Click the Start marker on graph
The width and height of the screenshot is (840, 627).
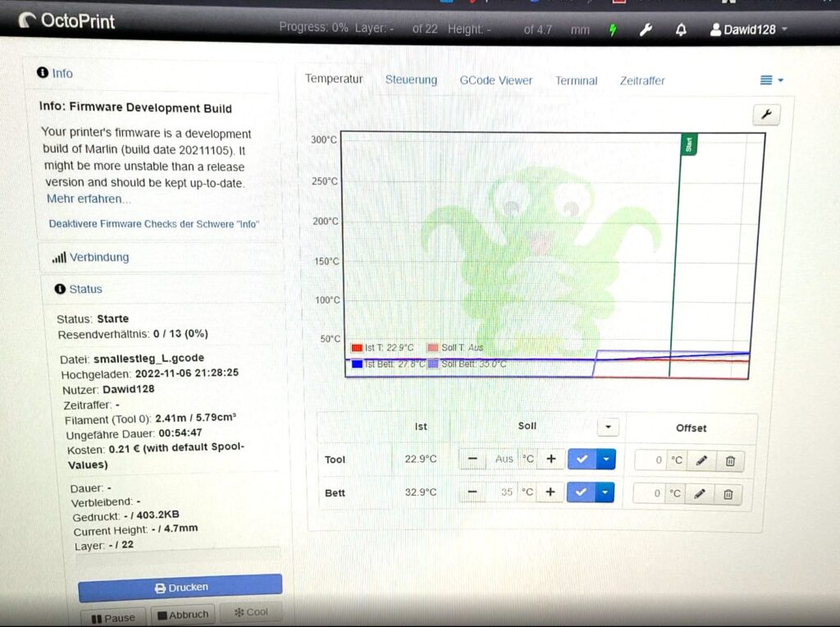pyautogui.click(x=689, y=144)
